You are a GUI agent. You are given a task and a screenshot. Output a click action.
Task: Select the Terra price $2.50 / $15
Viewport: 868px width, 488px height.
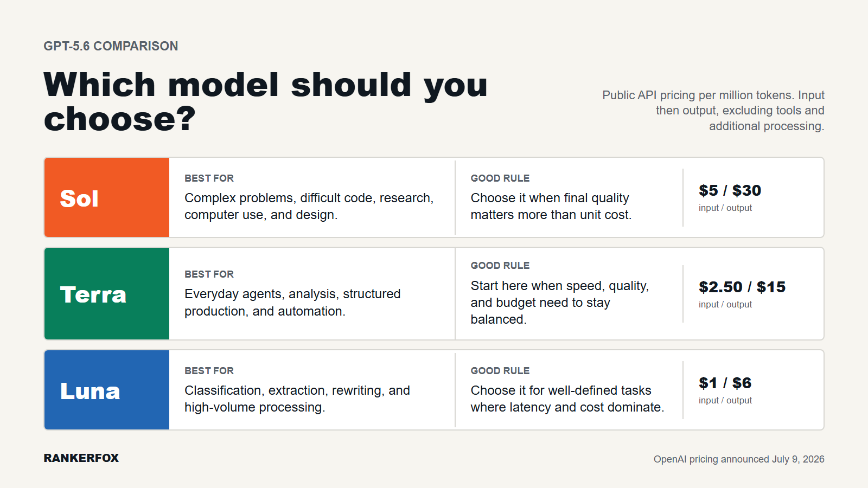click(742, 287)
